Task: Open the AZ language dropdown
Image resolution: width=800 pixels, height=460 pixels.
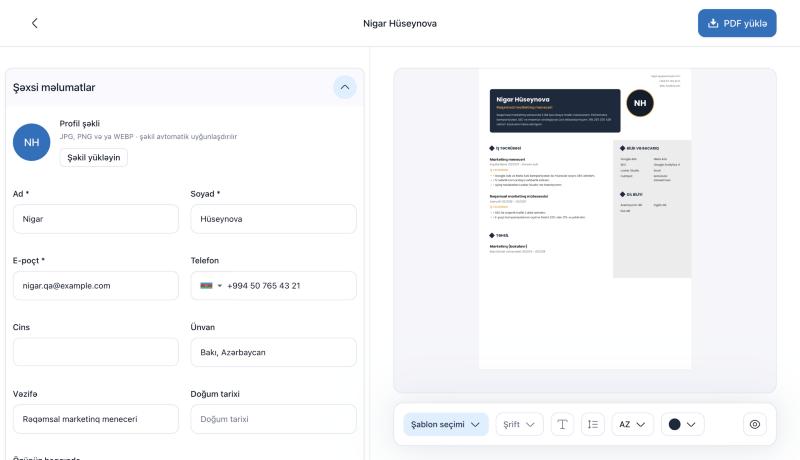Action: pyautogui.click(x=633, y=424)
